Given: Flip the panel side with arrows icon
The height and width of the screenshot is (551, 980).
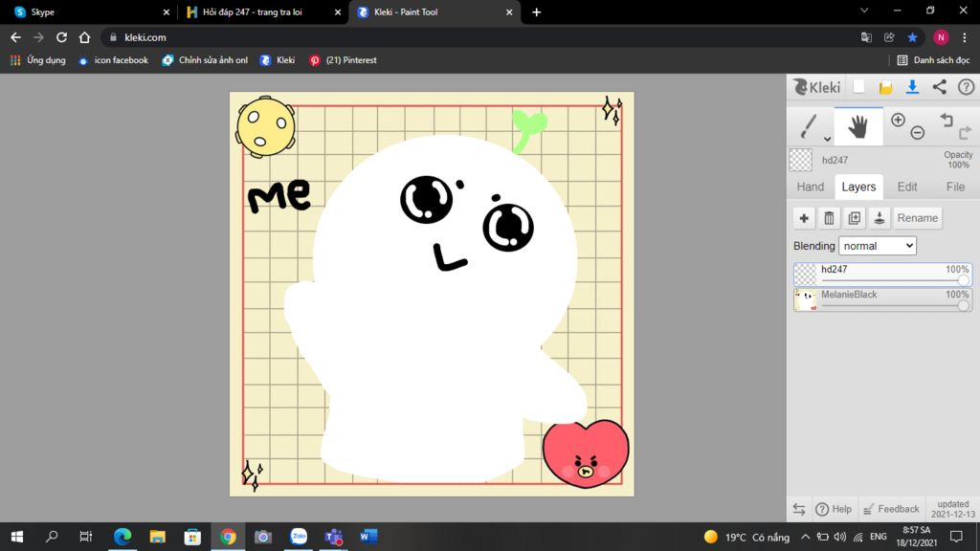Looking at the screenshot, I should click(x=799, y=509).
